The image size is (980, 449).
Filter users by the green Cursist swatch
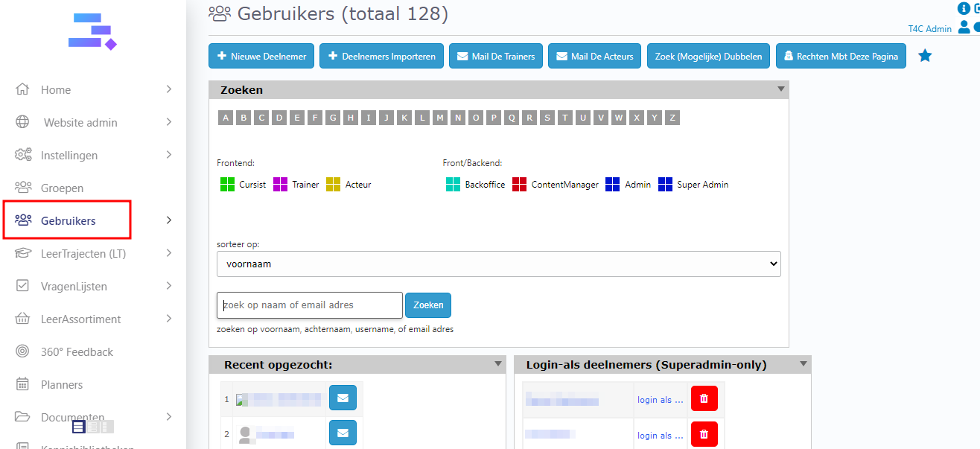pyautogui.click(x=227, y=184)
